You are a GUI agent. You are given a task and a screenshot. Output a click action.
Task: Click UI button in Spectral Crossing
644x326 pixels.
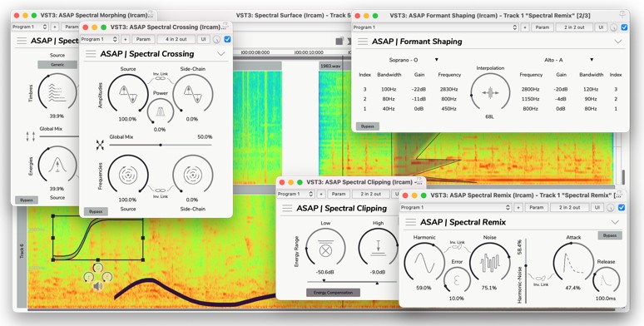point(203,39)
